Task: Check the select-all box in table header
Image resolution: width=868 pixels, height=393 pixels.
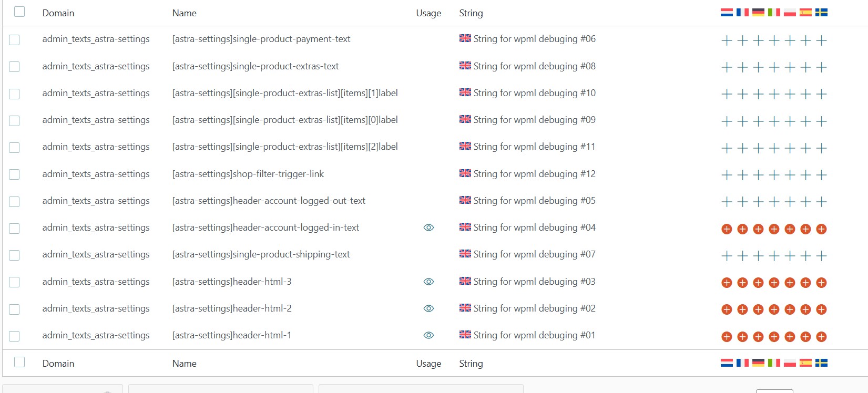Action: [19, 12]
